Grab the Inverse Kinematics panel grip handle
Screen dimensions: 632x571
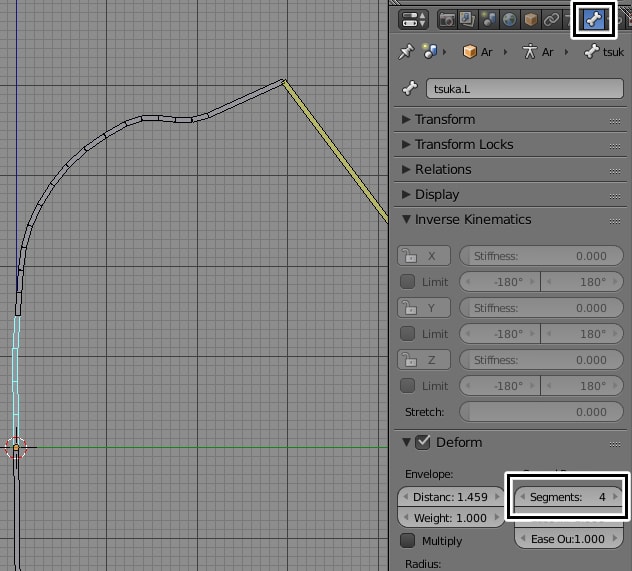tap(615, 221)
